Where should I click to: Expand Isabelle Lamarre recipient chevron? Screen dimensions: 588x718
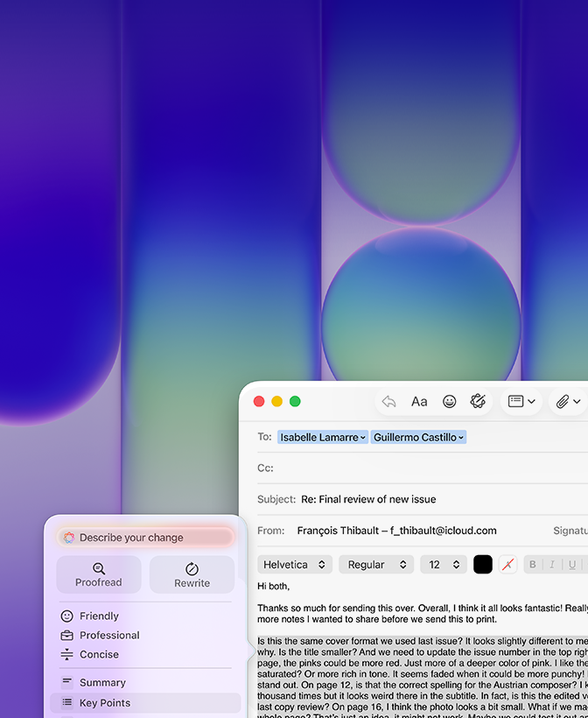(x=363, y=438)
